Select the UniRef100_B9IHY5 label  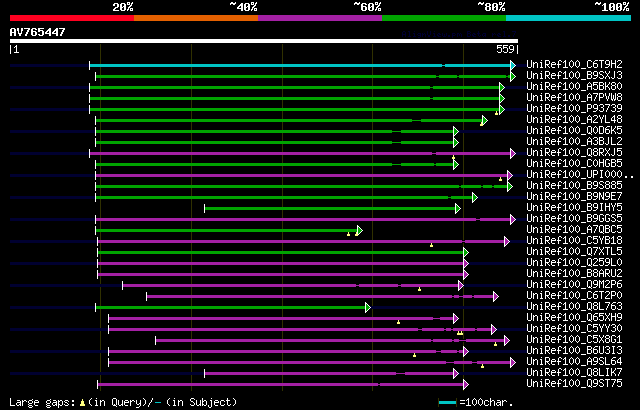(x=574, y=207)
